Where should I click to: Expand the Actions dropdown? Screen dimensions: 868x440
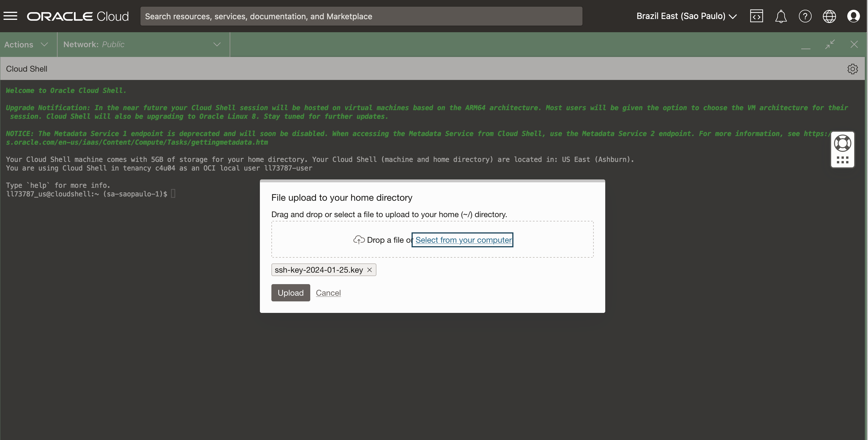point(26,45)
